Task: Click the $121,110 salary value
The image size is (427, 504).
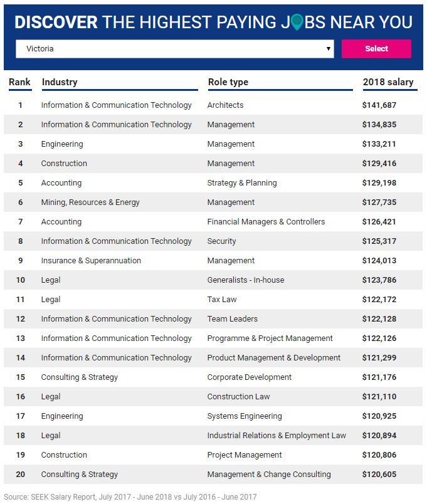Action: [x=379, y=397]
